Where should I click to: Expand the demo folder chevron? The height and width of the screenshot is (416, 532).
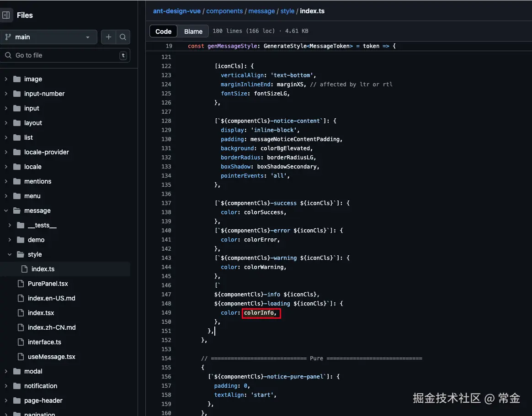[x=10, y=240]
